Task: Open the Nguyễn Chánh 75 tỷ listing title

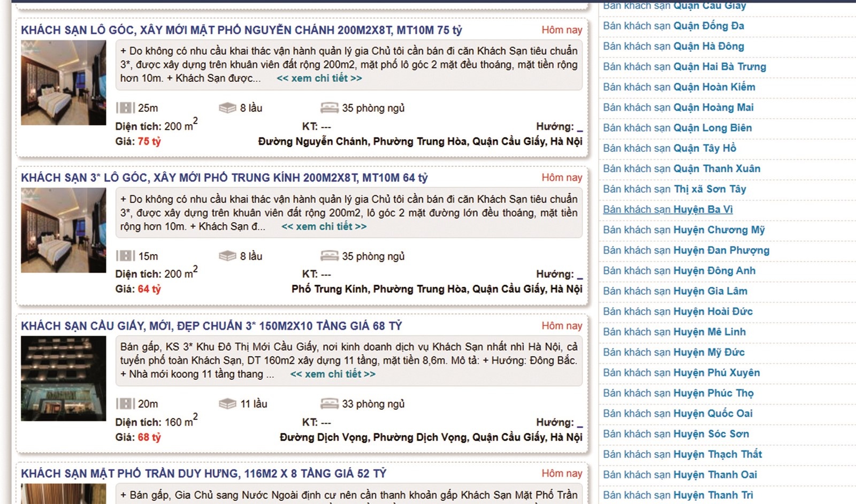Action: pyautogui.click(x=241, y=30)
